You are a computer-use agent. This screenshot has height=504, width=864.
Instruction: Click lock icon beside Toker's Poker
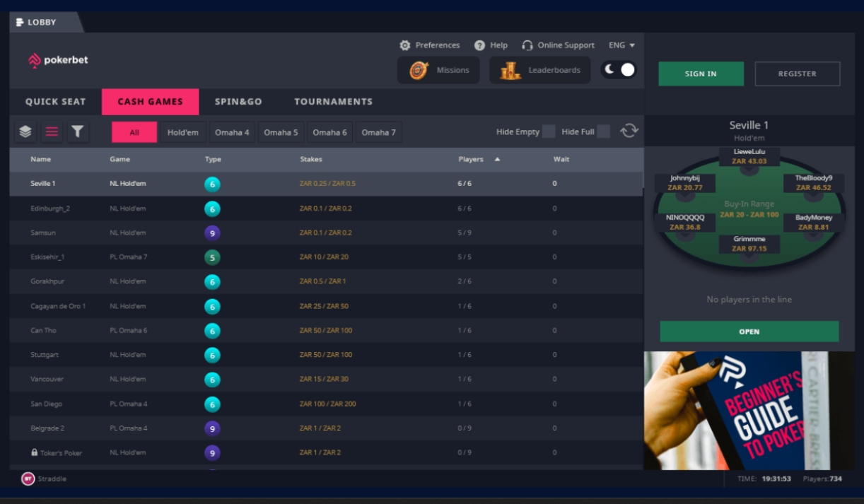(34, 452)
